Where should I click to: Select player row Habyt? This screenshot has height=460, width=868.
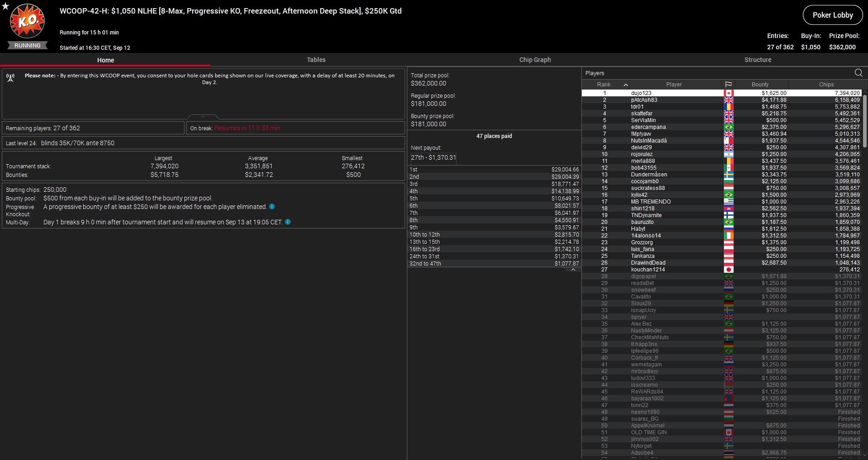point(722,229)
